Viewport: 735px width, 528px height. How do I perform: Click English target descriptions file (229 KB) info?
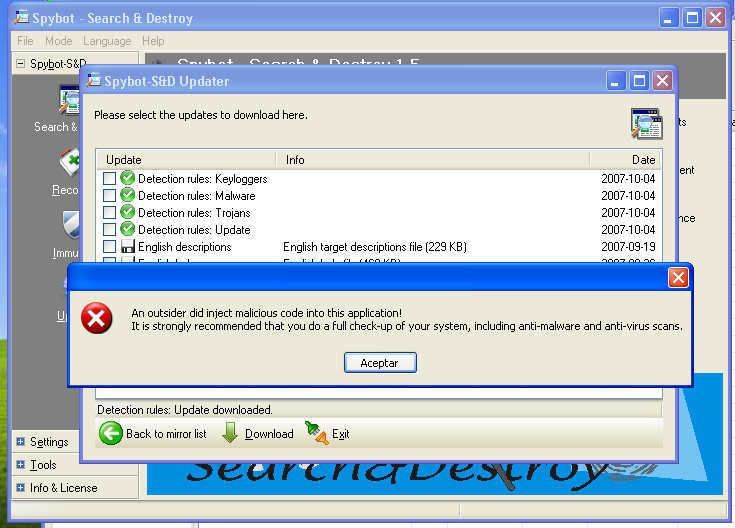375,247
